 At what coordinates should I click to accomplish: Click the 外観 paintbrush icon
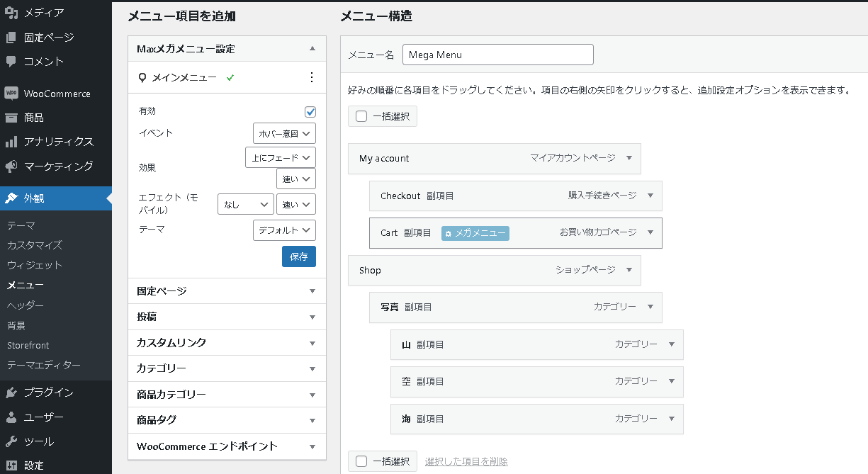point(11,198)
